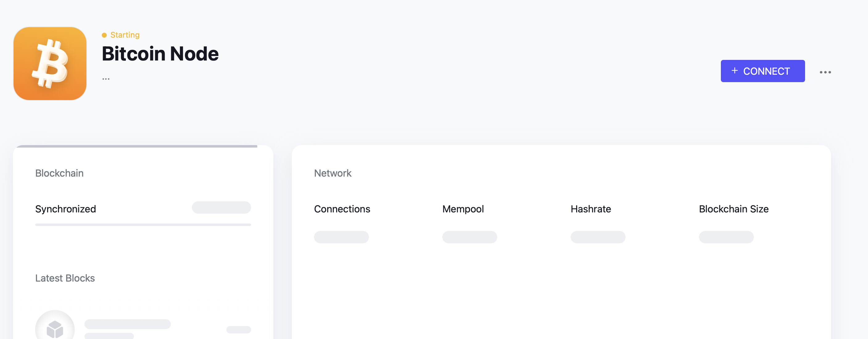Click the Mempool value placeholder
The width and height of the screenshot is (868, 339).
click(469, 237)
